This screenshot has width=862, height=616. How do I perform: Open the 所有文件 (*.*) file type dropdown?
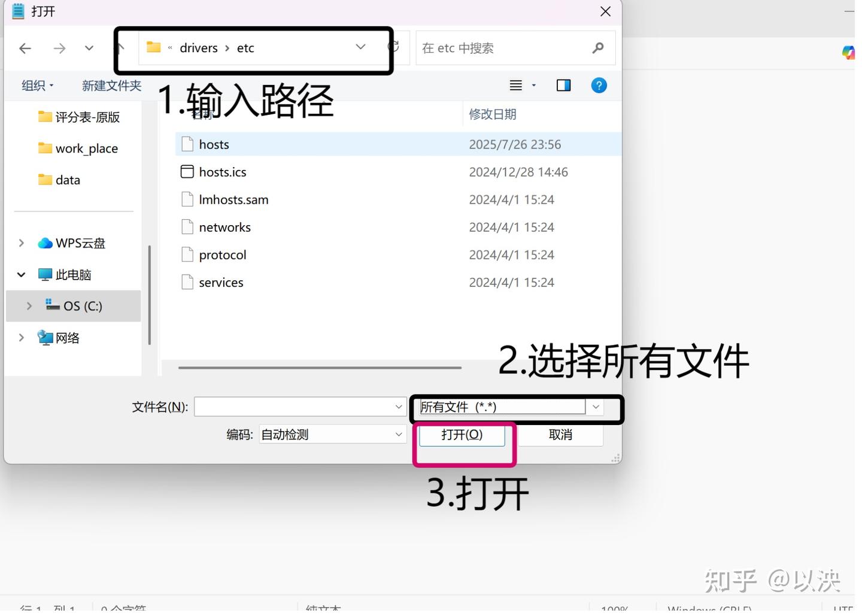(596, 406)
